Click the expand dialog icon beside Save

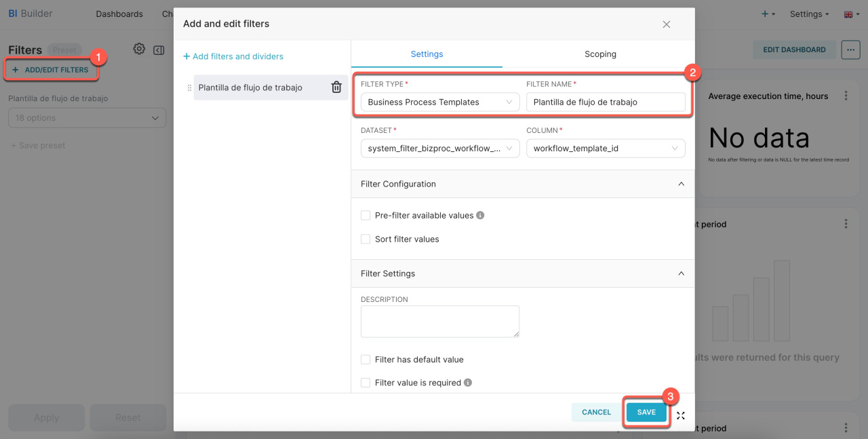[681, 415]
